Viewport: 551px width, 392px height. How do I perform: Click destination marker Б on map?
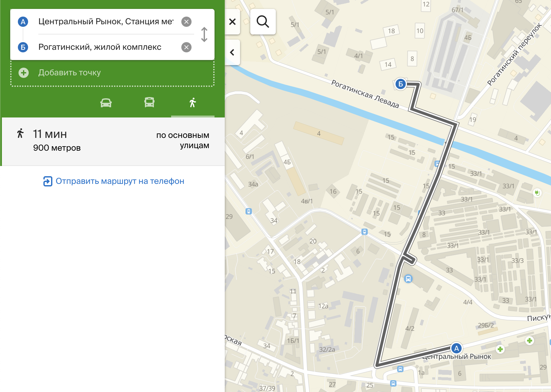click(x=400, y=84)
